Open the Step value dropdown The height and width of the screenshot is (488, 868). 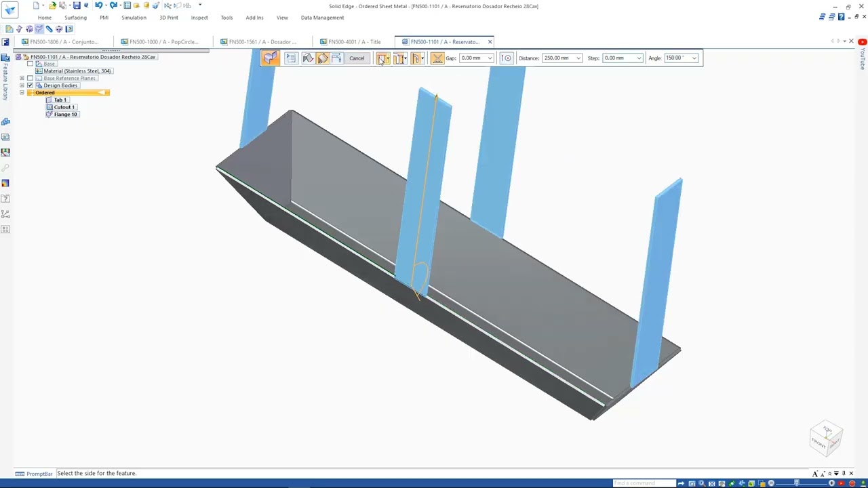coord(639,58)
